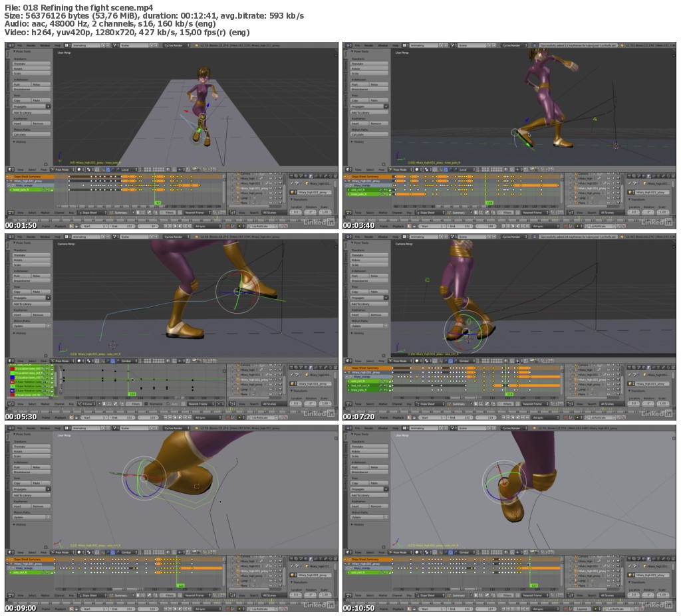
Task: Open the viewport shading sphere icon in the 00:07:20 frame
Action: [418, 361]
